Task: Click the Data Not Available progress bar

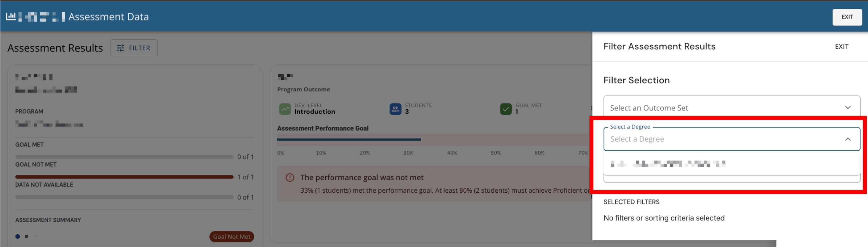Action: coord(124,197)
